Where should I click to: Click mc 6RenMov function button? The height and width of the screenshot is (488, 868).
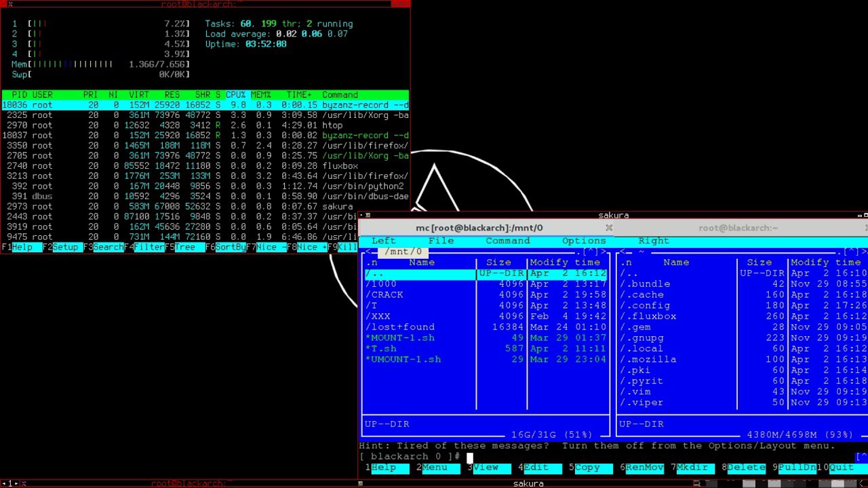click(x=642, y=468)
